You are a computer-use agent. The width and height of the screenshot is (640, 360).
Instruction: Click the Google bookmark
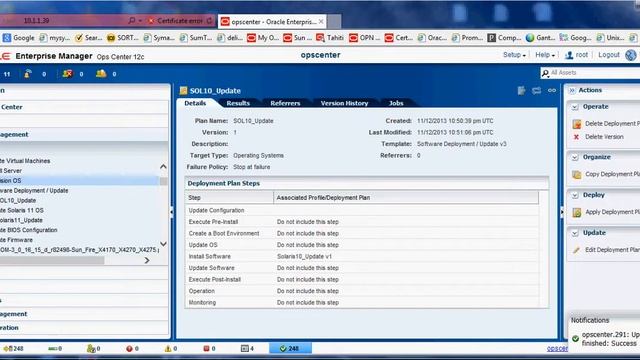(x=18, y=38)
